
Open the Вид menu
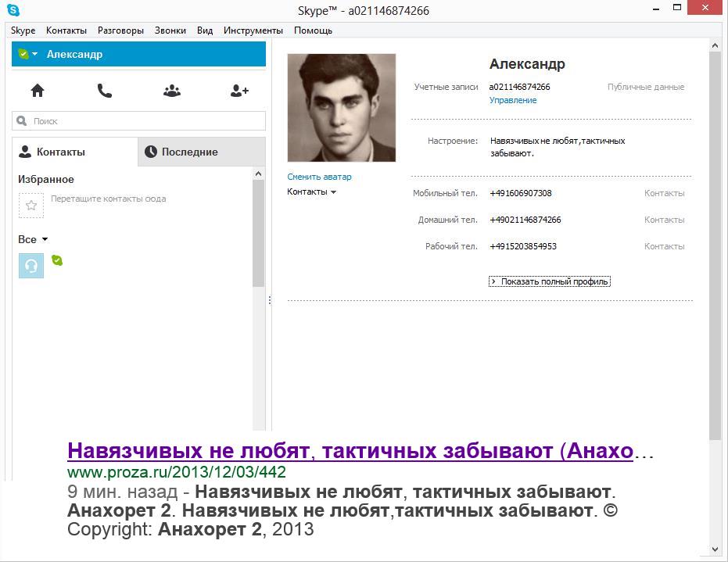(x=205, y=30)
